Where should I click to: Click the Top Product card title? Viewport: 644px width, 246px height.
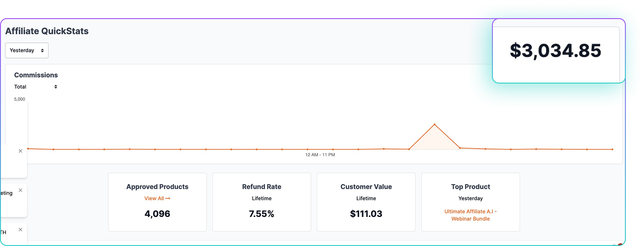click(x=470, y=187)
